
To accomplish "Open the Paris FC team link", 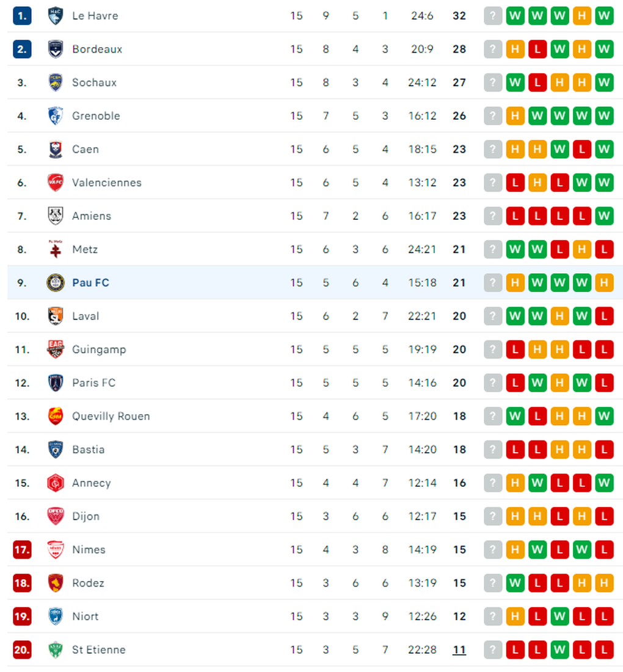I will coord(94,382).
